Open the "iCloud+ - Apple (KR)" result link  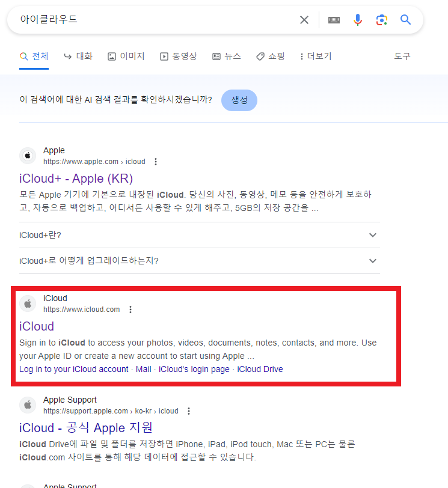click(76, 178)
